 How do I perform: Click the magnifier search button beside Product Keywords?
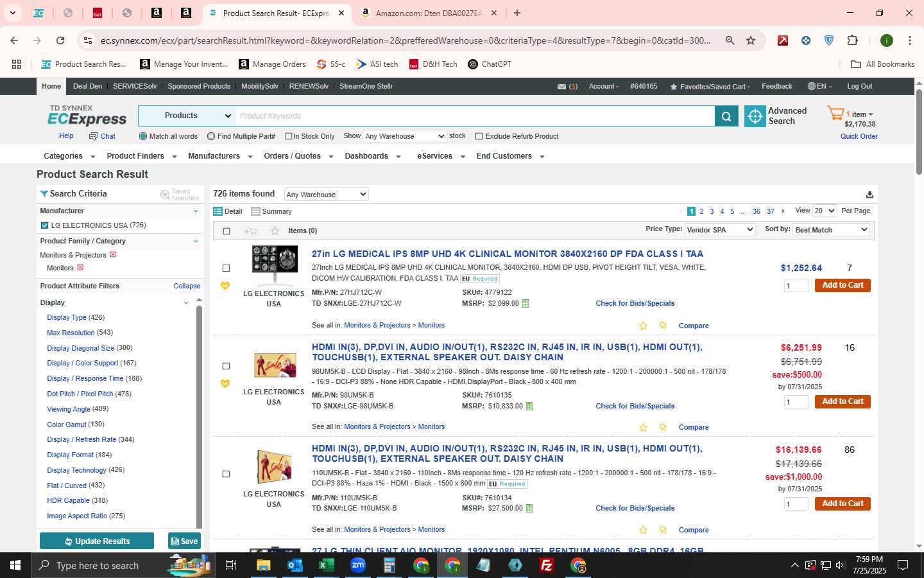click(x=726, y=116)
